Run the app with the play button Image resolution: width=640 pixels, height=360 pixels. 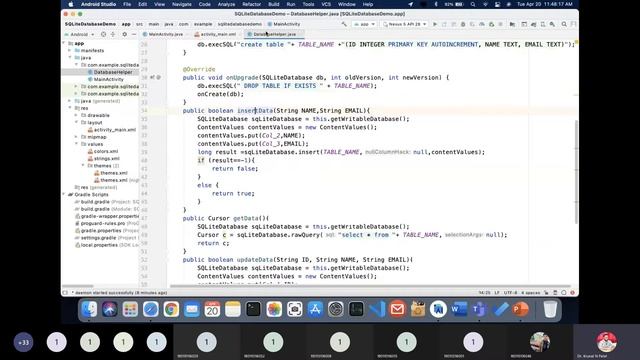click(435, 24)
